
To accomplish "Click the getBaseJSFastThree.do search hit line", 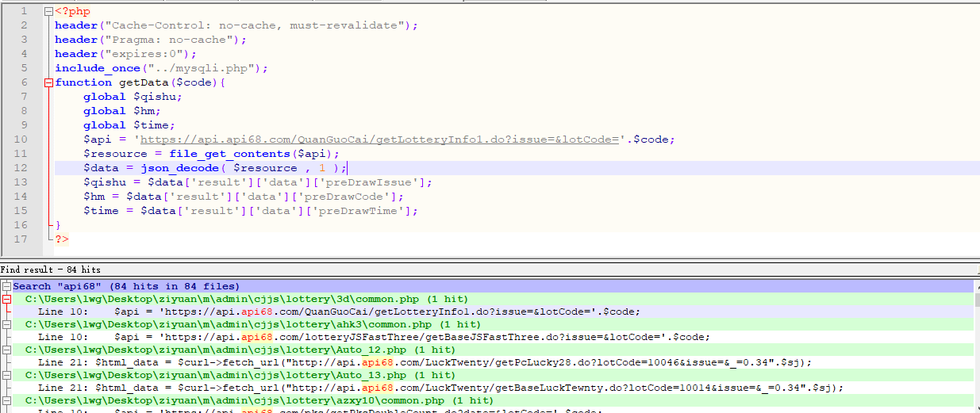I will [373, 337].
